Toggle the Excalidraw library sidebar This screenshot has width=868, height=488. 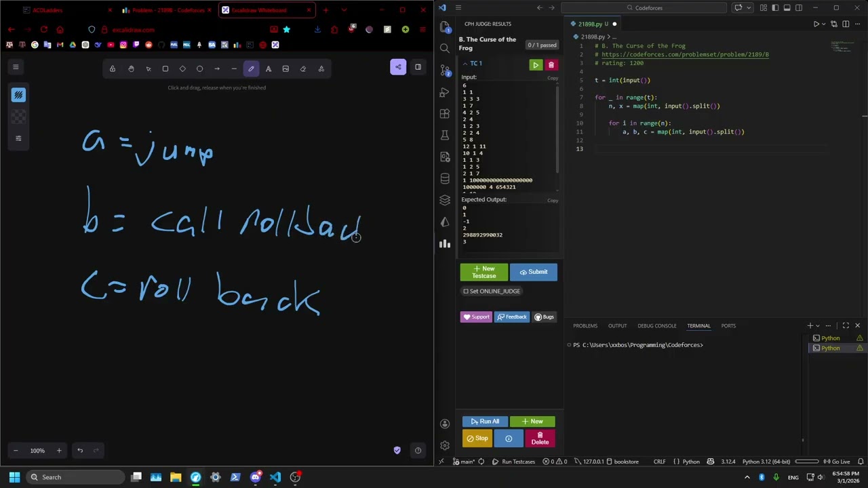click(418, 66)
